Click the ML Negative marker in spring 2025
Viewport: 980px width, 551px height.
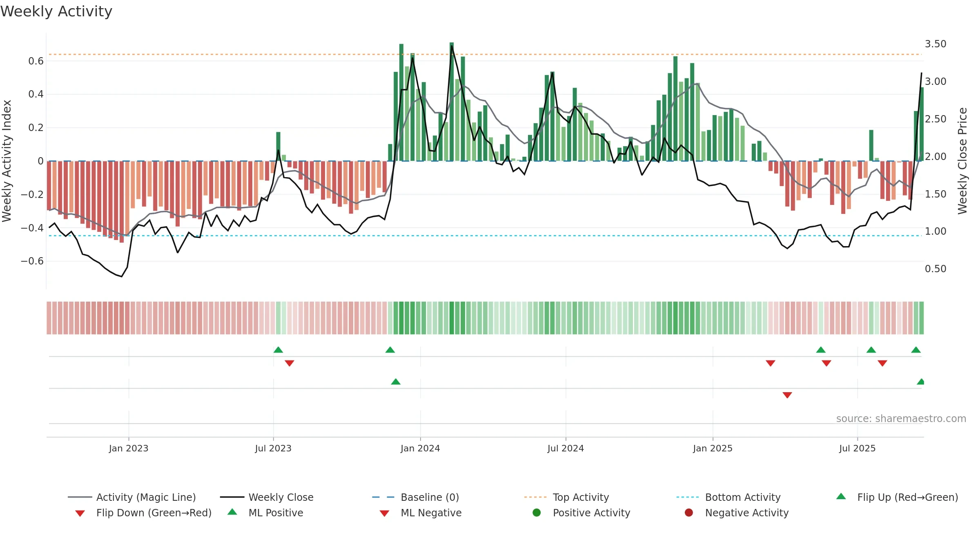coord(788,395)
